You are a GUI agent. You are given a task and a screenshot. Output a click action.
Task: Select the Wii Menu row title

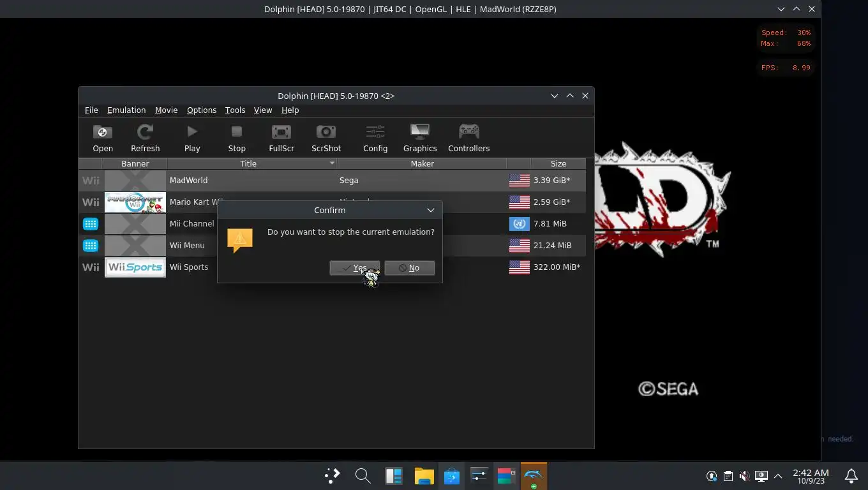187,246
